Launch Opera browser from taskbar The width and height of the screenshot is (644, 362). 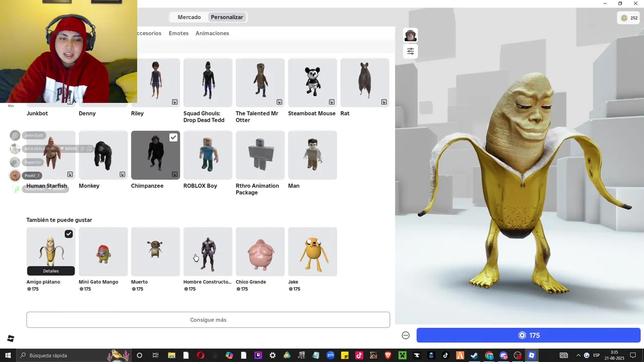tap(200, 355)
